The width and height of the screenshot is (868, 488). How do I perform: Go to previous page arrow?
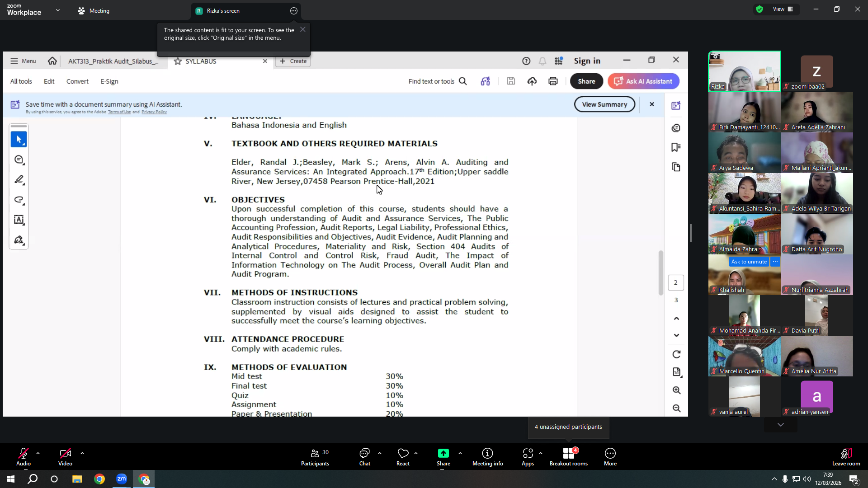(676, 319)
